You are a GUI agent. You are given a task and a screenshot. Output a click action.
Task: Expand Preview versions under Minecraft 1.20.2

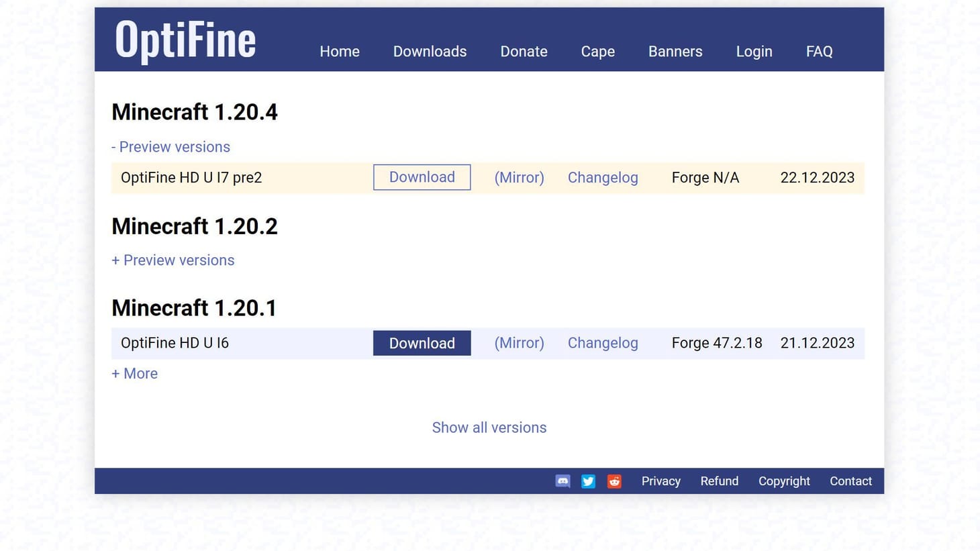pyautogui.click(x=173, y=260)
